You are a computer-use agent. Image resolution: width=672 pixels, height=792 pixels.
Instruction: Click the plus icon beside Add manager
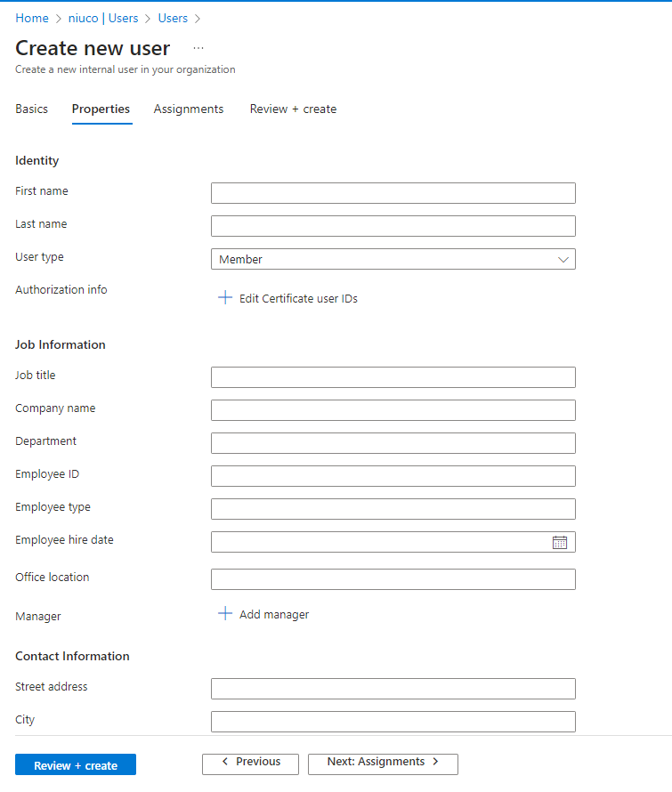pos(225,614)
